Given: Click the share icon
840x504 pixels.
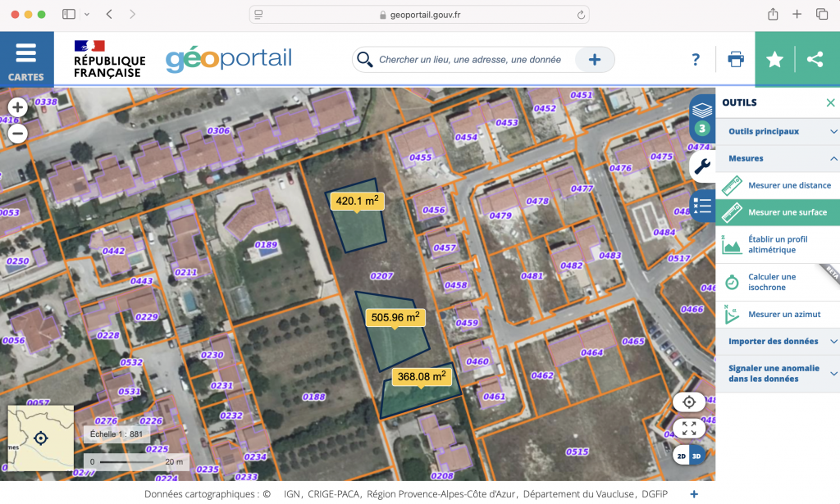Looking at the screenshot, I should pyautogui.click(x=815, y=60).
